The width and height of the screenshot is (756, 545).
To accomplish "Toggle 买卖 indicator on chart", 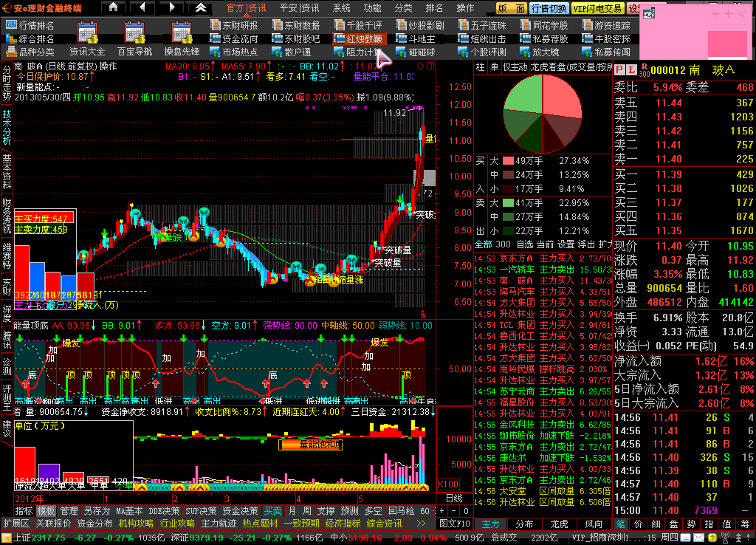I will [272, 511].
